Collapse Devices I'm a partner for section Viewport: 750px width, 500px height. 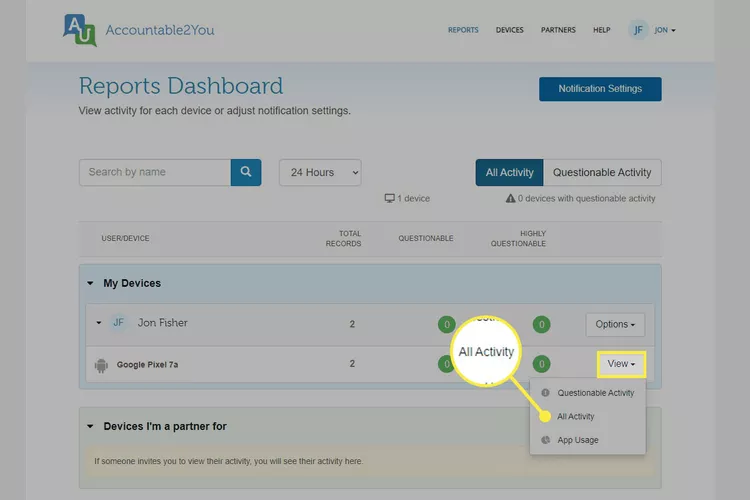click(90, 426)
